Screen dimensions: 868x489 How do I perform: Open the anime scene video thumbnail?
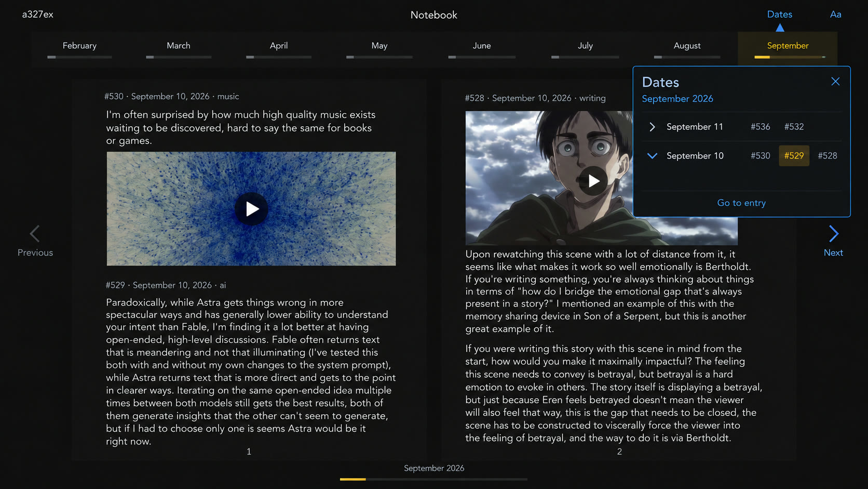[601, 178]
